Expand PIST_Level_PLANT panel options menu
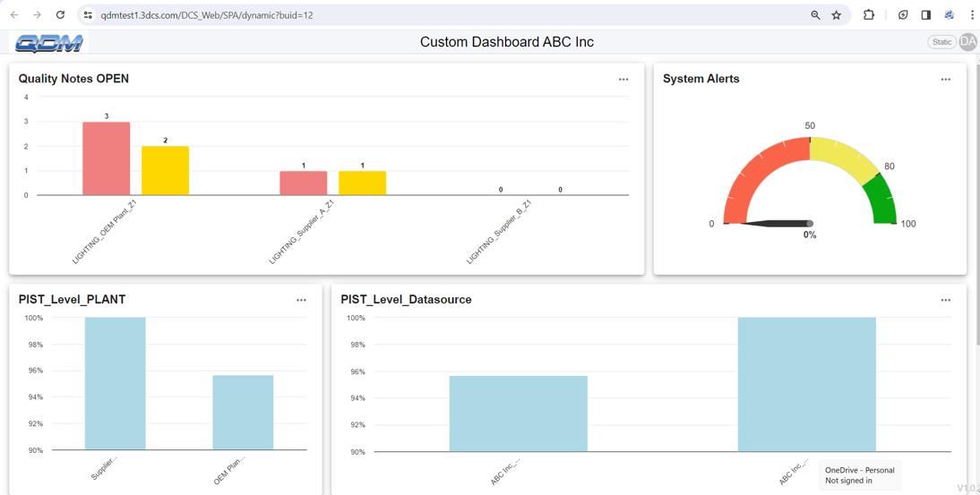The width and height of the screenshot is (980, 495). point(301,301)
